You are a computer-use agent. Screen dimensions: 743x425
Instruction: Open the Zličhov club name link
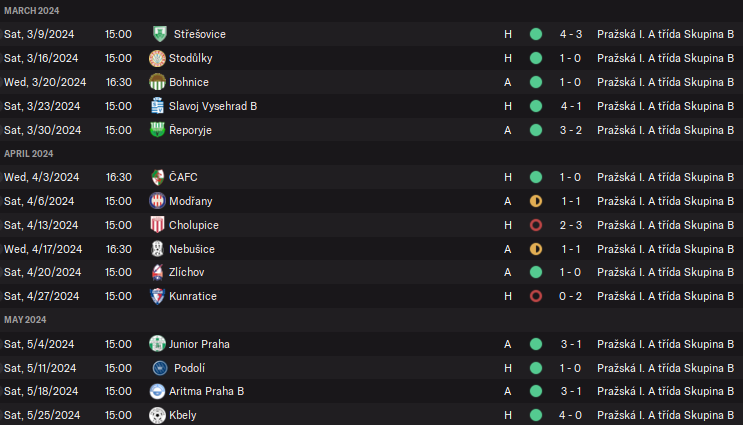tap(192, 272)
